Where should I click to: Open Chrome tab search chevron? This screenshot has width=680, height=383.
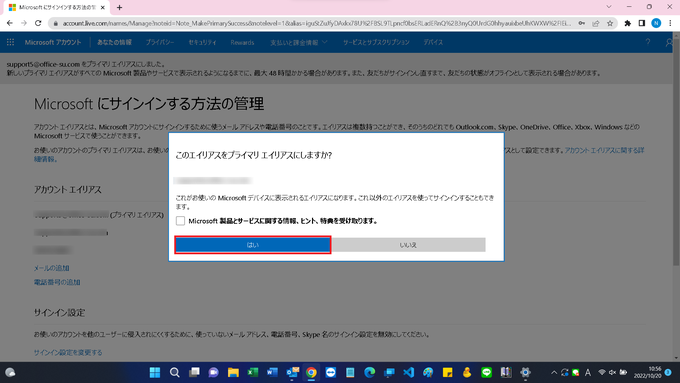click(x=609, y=7)
